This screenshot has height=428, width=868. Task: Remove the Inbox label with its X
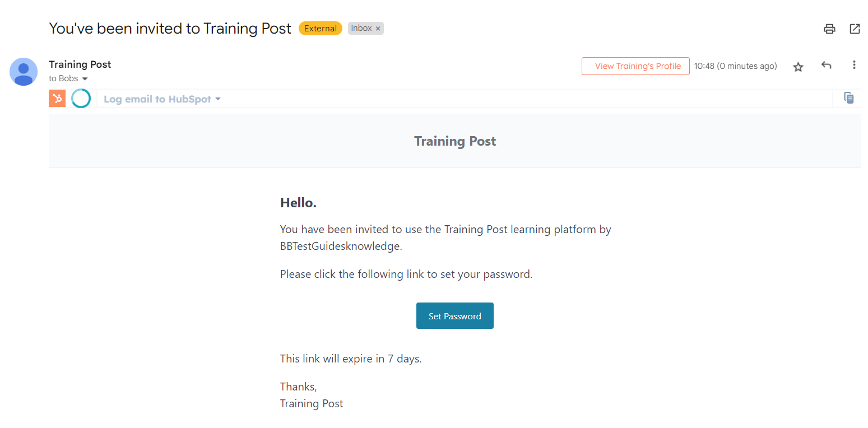[x=378, y=29]
